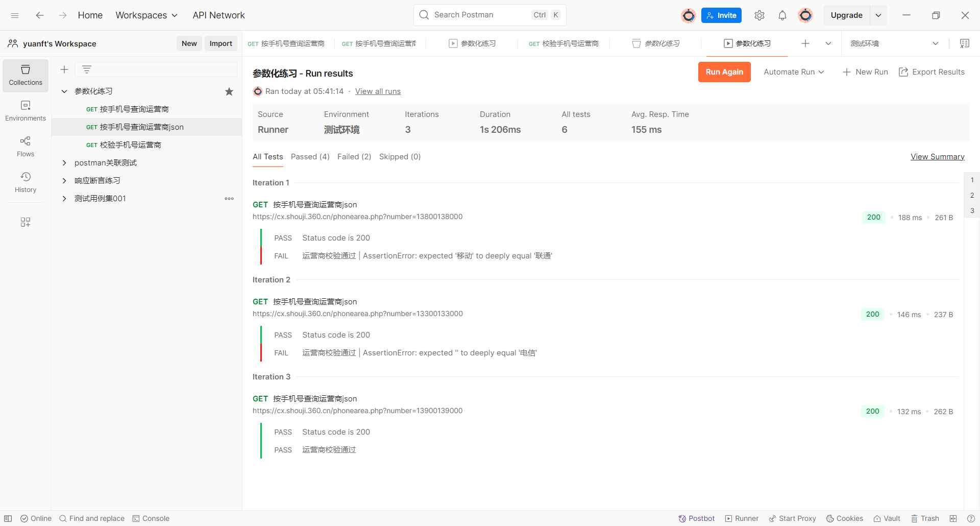
Task: Open Postbot in the status bar
Action: [x=697, y=518]
